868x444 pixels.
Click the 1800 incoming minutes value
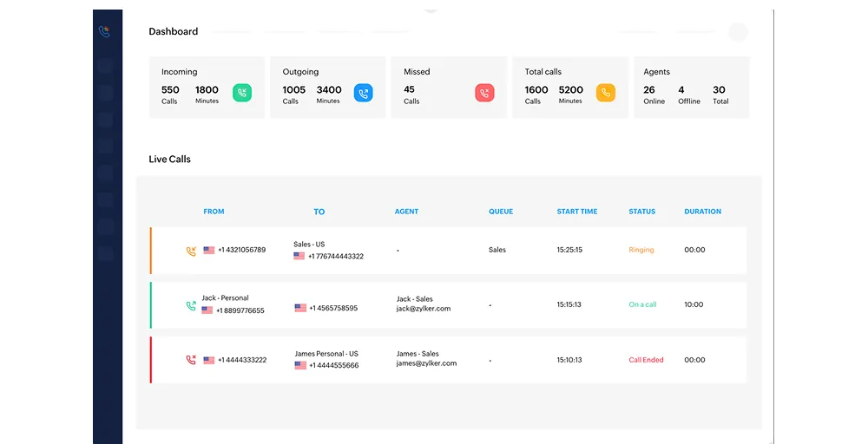pos(207,89)
